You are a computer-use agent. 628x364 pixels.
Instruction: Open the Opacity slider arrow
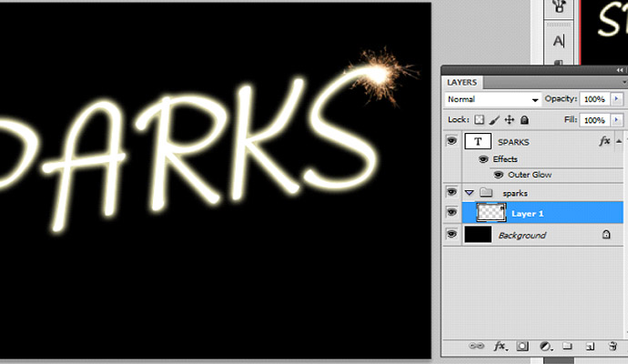pos(617,99)
